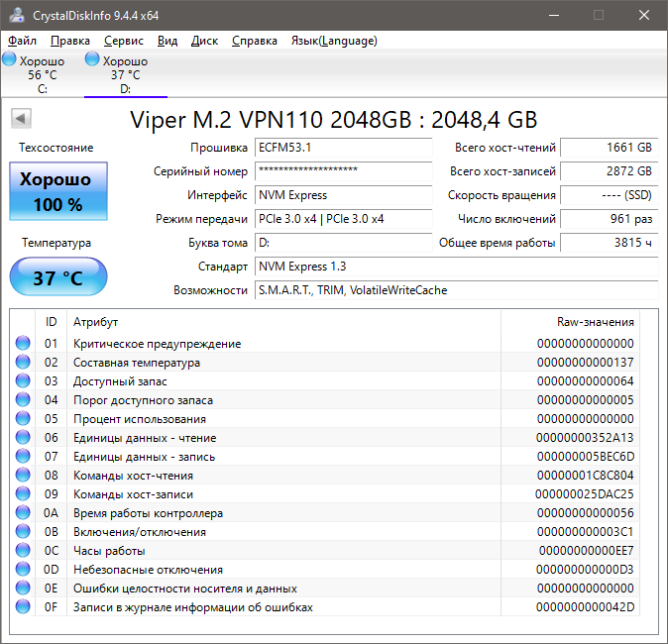Click the Серийный номер field
The image size is (668, 644).
click(343, 171)
